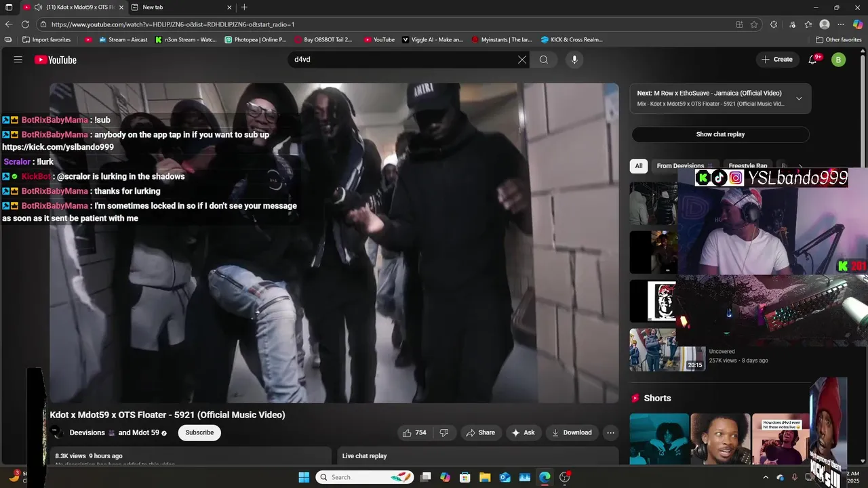This screenshot has width=868, height=488.
Task: Open a new browser tab with plus
Action: [x=244, y=7]
